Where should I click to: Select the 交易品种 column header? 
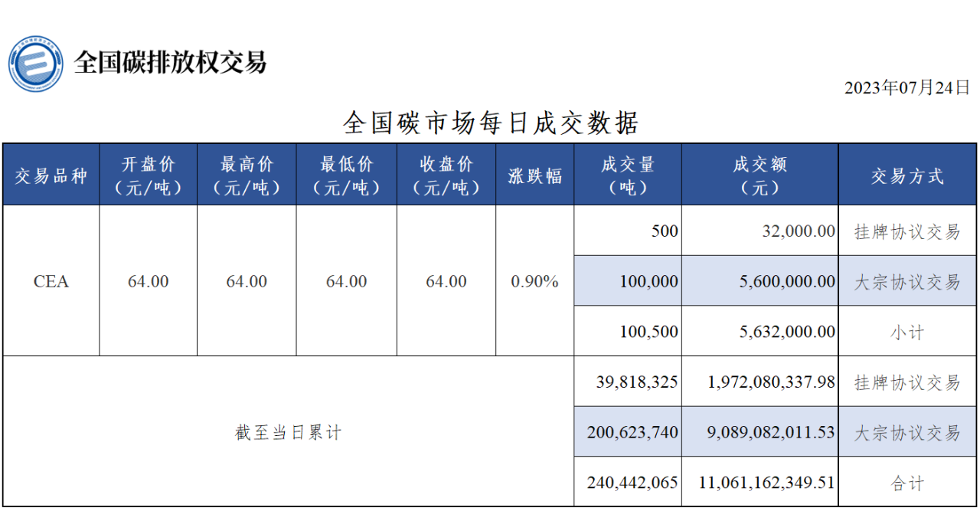coord(51,176)
